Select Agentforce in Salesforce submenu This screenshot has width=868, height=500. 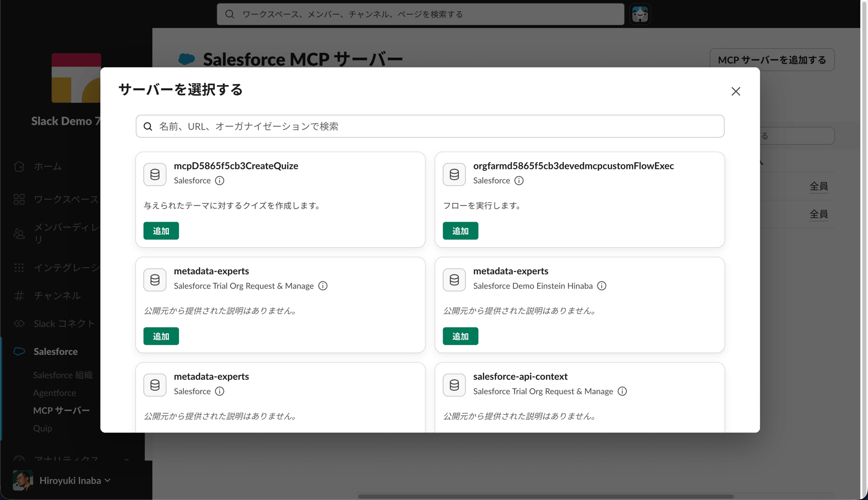coord(54,393)
